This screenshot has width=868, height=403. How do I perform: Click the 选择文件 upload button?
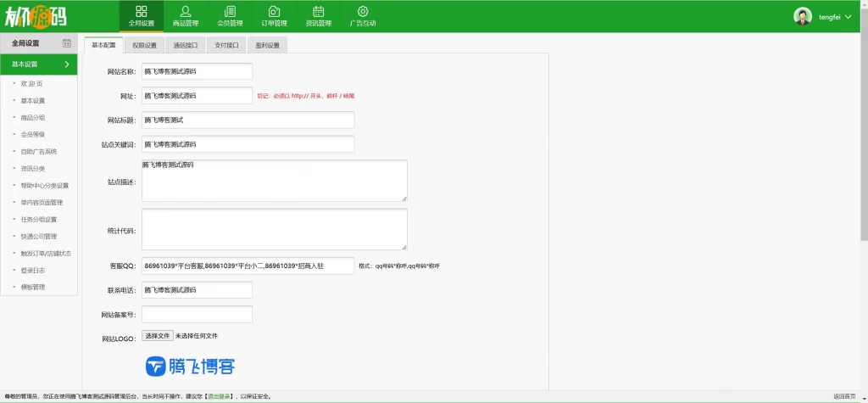pyautogui.click(x=158, y=336)
